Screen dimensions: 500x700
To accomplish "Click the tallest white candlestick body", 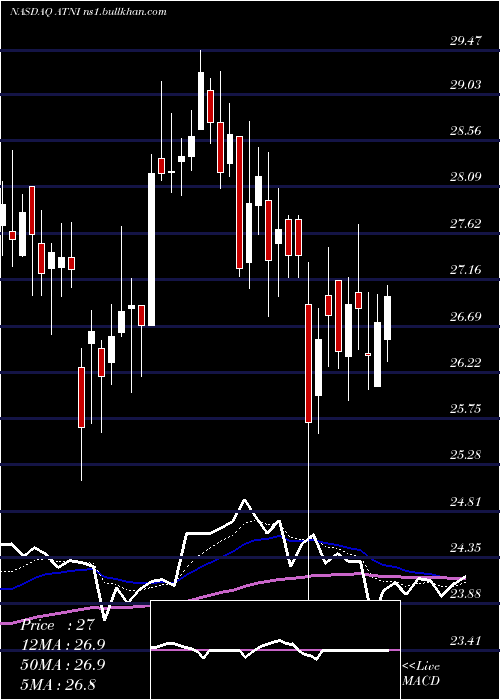I will (x=151, y=250).
